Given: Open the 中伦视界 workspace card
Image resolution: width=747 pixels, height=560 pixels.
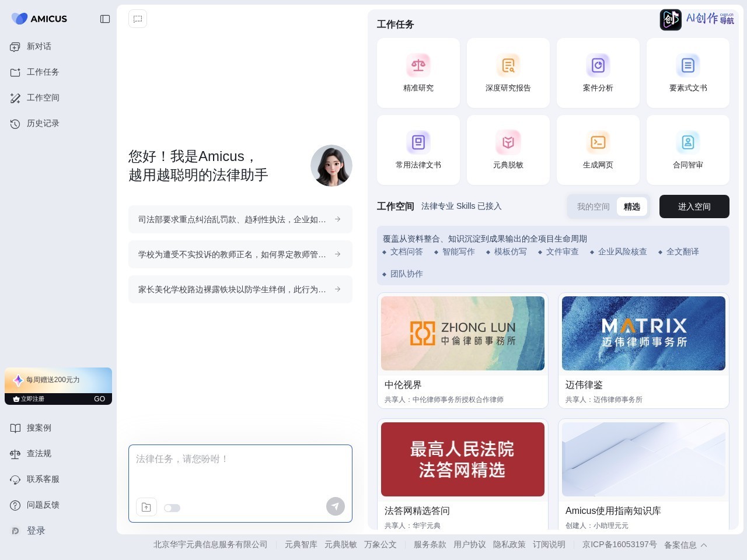Looking at the screenshot, I should click(x=463, y=351).
